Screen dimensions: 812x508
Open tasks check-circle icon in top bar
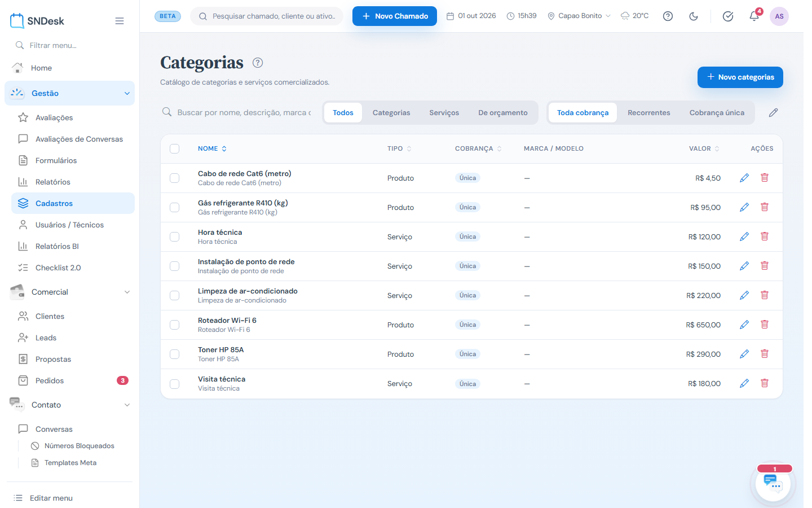click(728, 16)
